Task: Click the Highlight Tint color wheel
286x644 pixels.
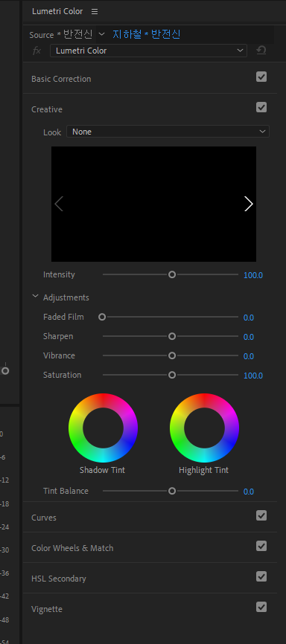Action: click(x=204, y=428)
